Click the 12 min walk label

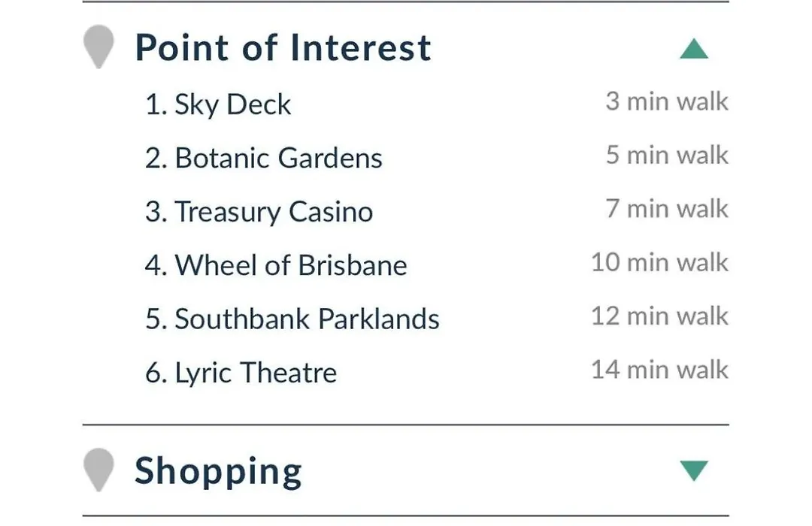pos(660,316)
